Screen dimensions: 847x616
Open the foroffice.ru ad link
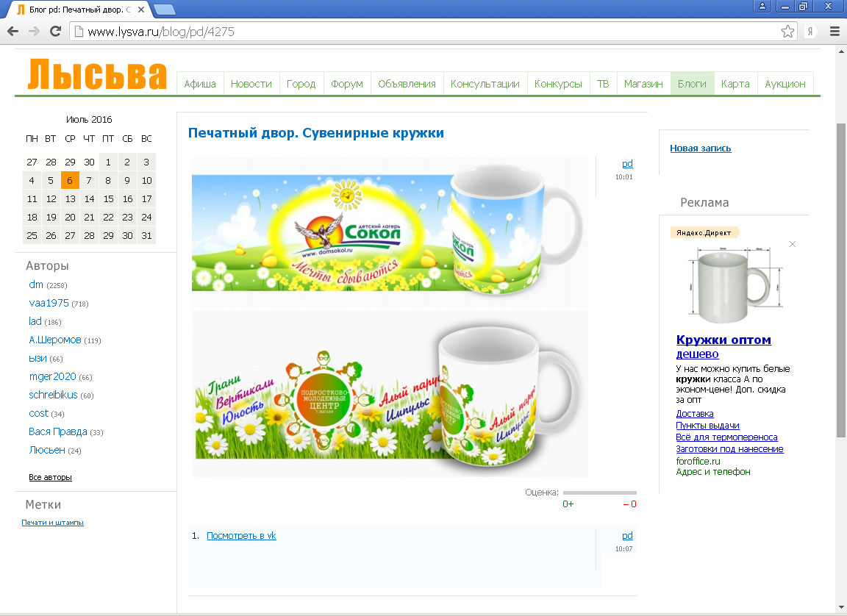point(698,461)
